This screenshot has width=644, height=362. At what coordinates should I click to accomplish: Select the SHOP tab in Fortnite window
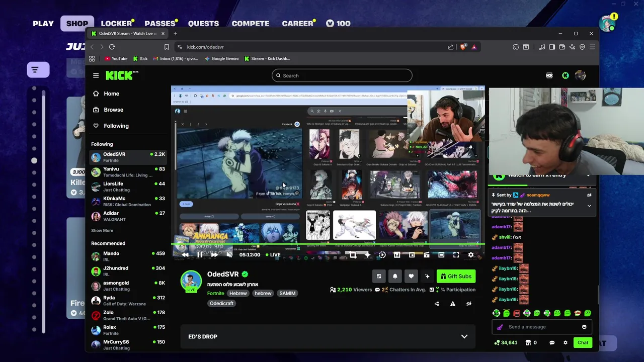[77, 23]
